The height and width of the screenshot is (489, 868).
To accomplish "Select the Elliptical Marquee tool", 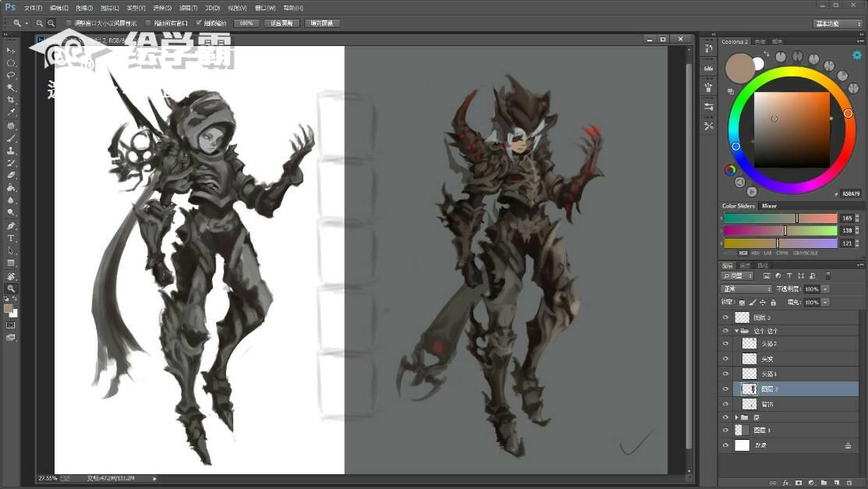I will pyautogui.click(x=10, y=62).
